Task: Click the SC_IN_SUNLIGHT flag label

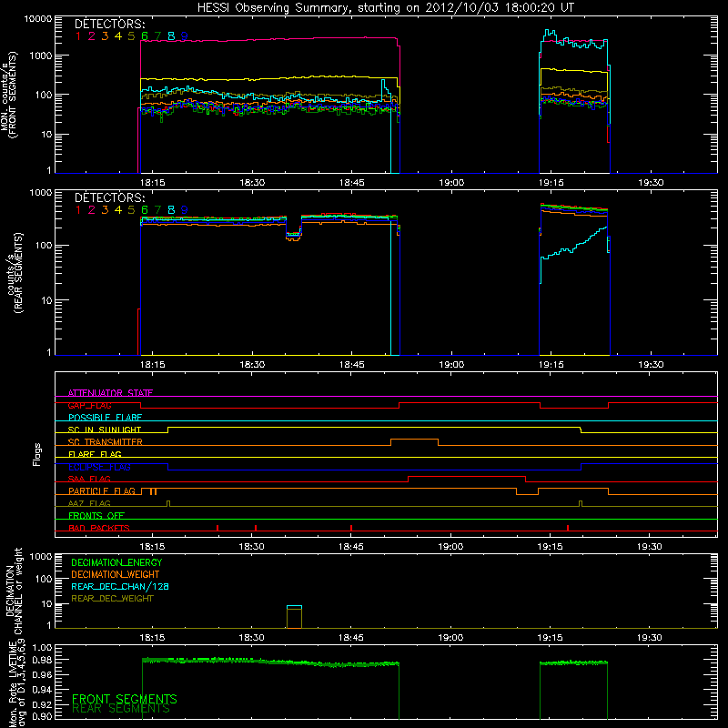Action: (x=105, y=430)
